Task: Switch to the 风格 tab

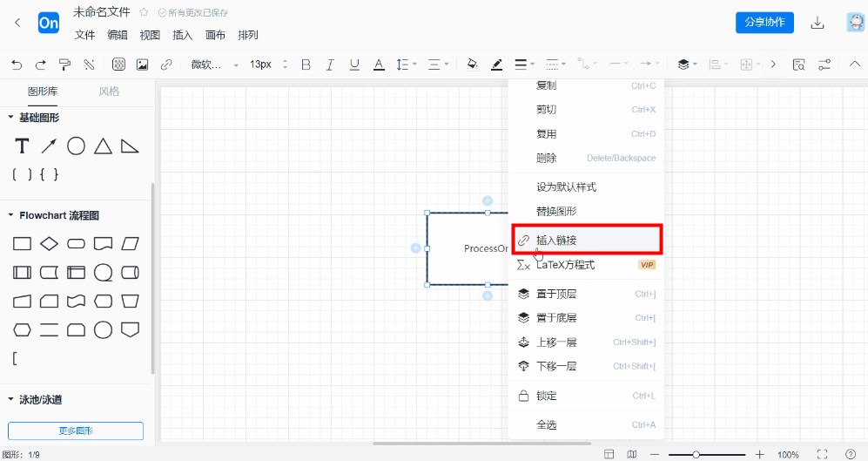Action: coord(109,92)
